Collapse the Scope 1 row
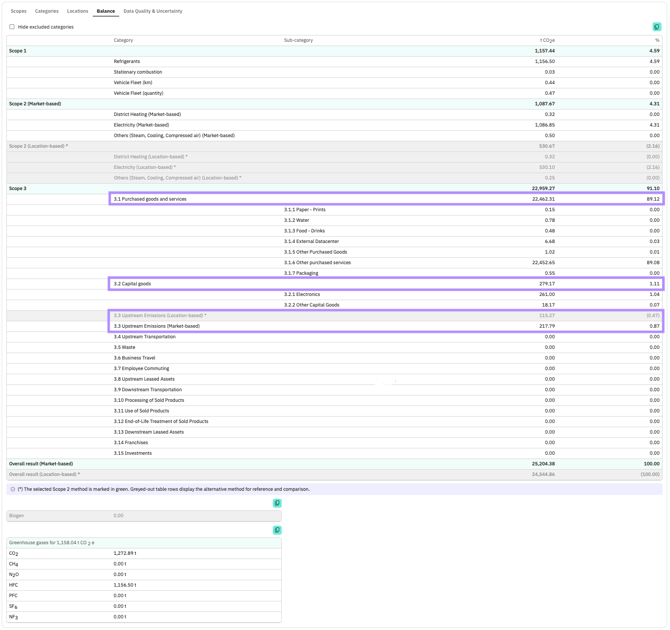The image size is (670, 630). click(335, 51)
